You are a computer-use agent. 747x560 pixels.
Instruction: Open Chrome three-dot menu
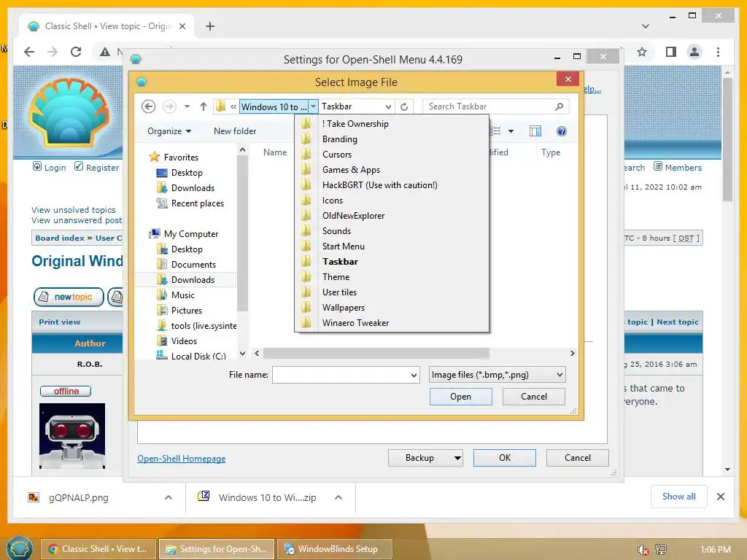pos(719,52)
